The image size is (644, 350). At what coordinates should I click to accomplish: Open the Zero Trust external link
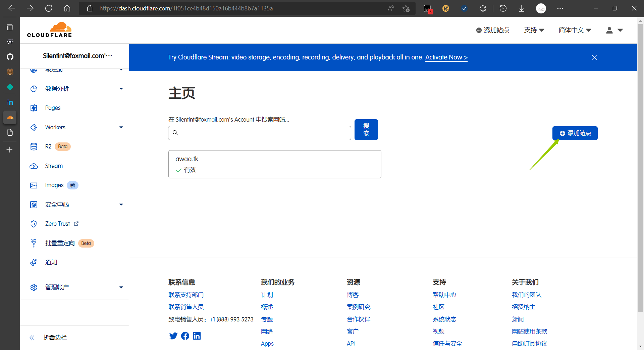point(57,224)
